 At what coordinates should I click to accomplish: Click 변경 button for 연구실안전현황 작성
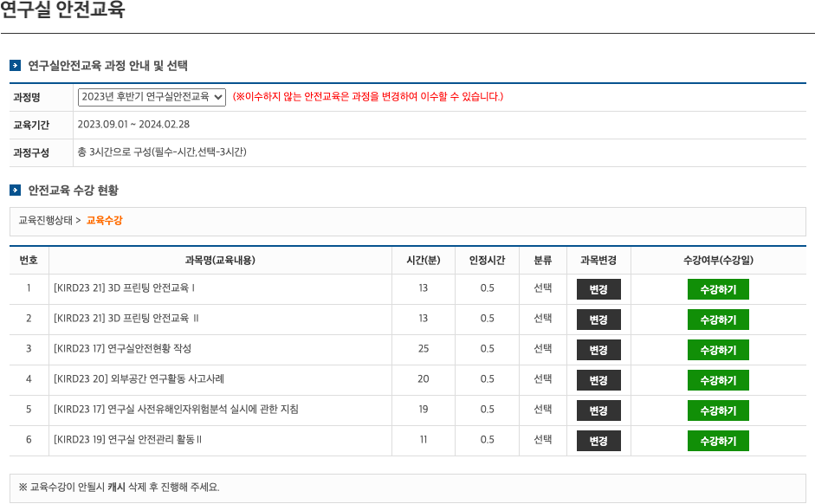point(598,350)
